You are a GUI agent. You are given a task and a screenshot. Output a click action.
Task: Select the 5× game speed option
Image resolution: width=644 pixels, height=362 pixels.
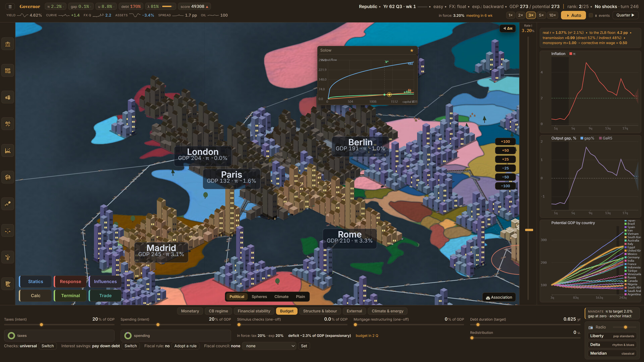click(541, 15)
